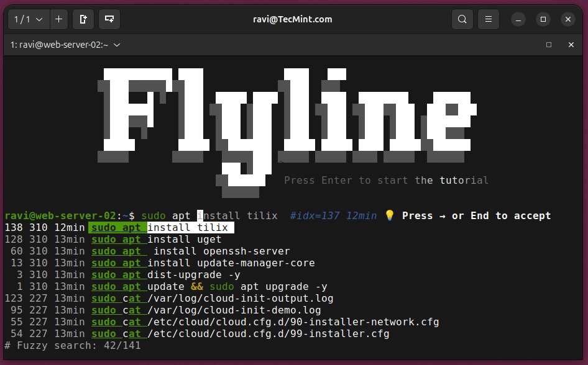Close the Tilix window
The height and width of the screenshot is (365, 588).
(568, 19)
